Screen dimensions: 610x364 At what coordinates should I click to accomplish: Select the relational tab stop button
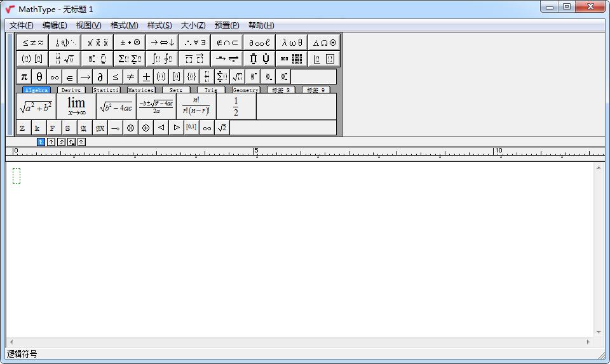pyautogui.click(x=71, y=142)
